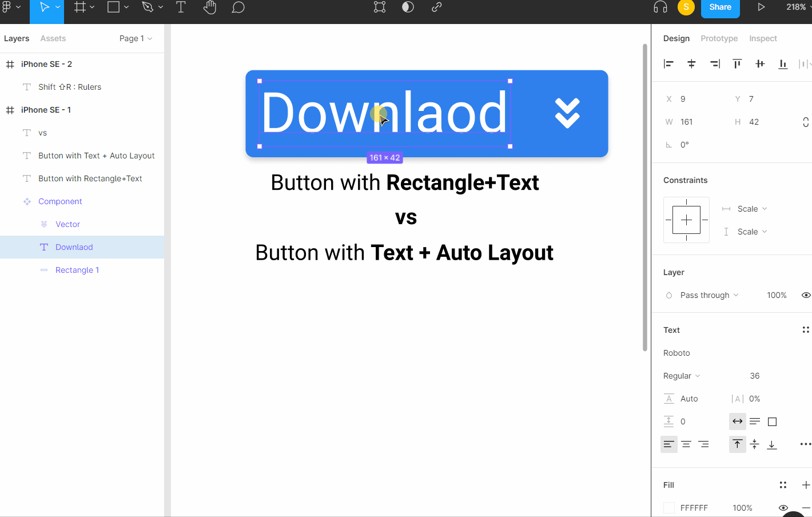Click the white FFFFFF fill swatch
This screenshot has width=812, height=517.
click(669, 508)
